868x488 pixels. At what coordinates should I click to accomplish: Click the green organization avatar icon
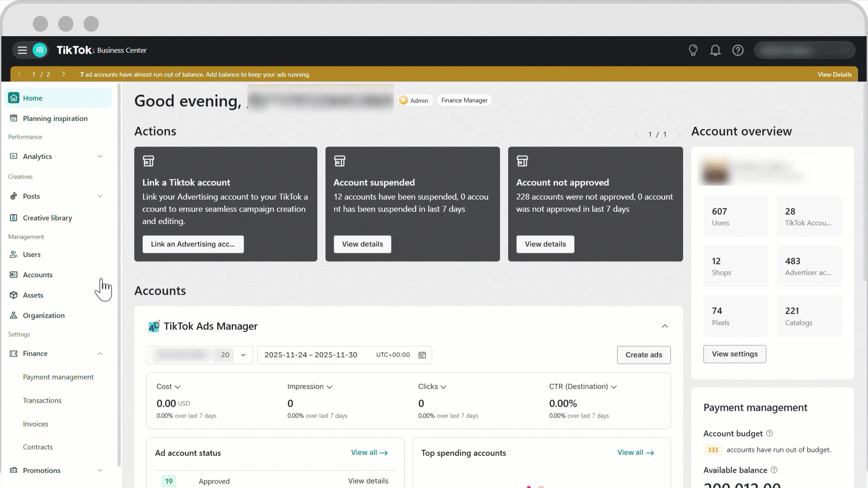pos(40,50)
